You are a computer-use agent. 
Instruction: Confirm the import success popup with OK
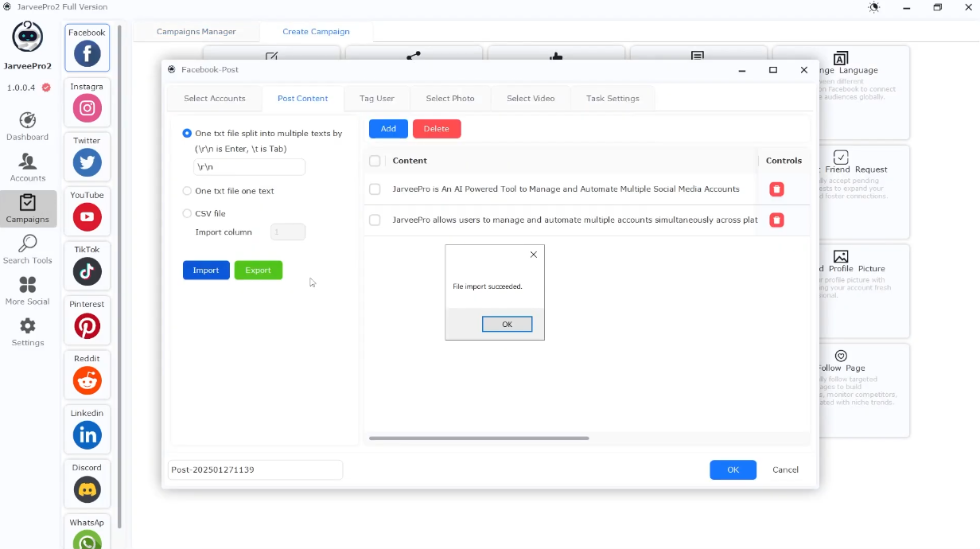point(507,325)
